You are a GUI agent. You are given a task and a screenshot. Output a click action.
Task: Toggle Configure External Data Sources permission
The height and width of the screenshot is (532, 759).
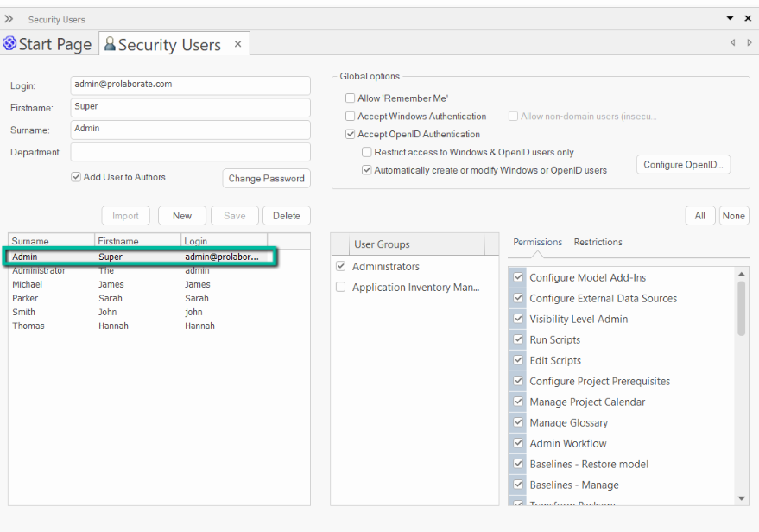click(x=518, y=298)
